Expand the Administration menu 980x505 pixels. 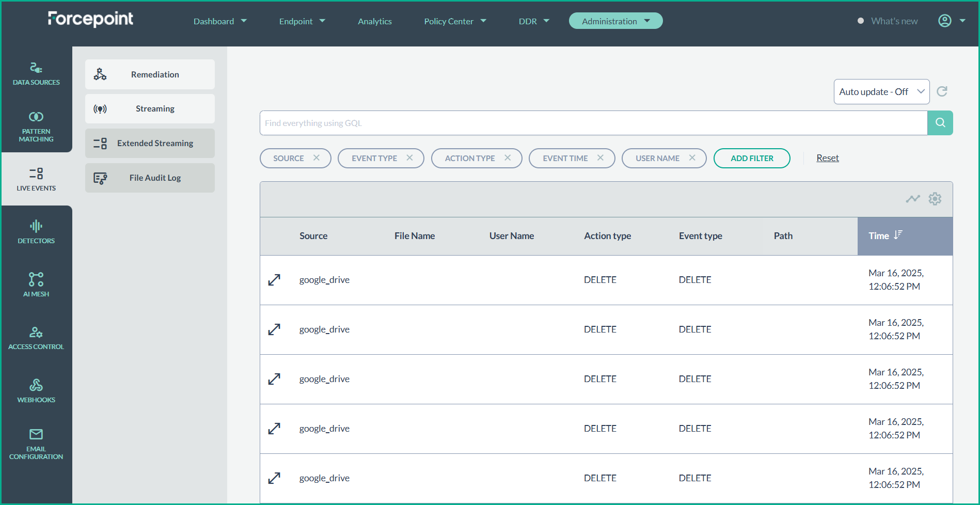615,21
